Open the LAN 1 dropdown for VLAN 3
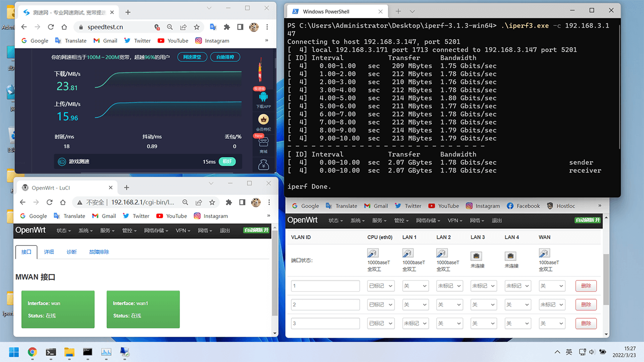This screenshot has height=362, width=644. 415,323
